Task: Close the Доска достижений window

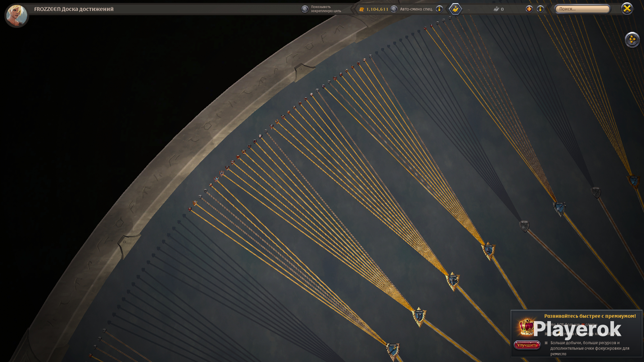Action: point(627,8)
